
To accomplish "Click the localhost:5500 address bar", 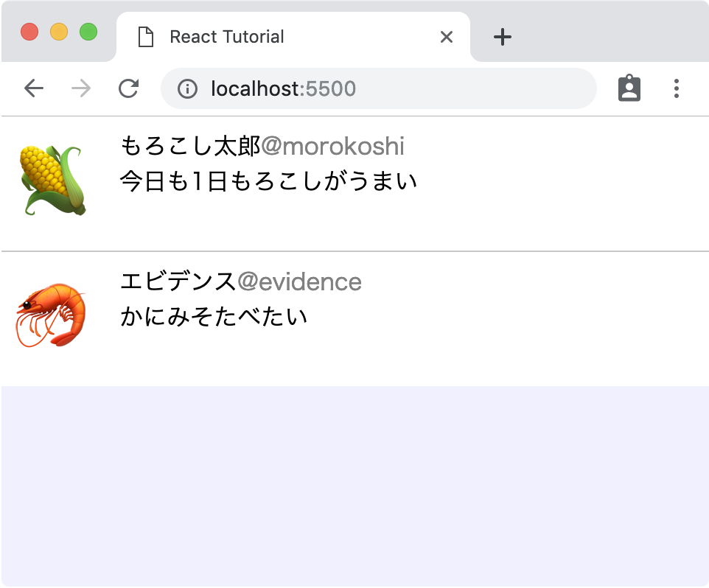I will [379, 88].
